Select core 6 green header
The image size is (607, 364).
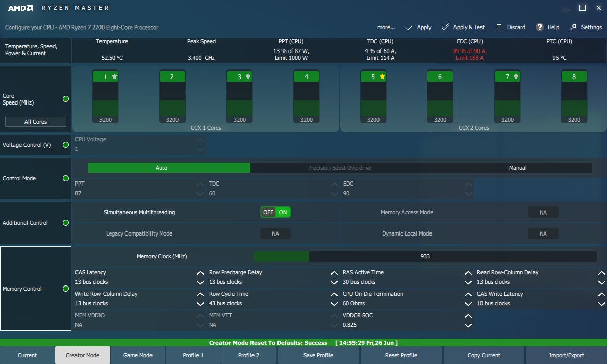(x=440, y=76)
